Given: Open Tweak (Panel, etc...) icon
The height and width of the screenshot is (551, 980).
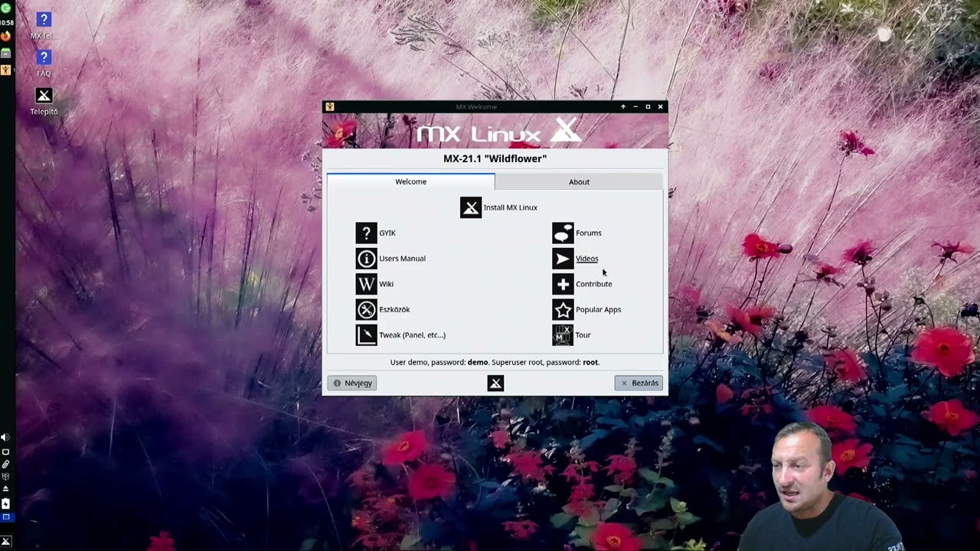Looking at the screenshot, I should [366, 335].
